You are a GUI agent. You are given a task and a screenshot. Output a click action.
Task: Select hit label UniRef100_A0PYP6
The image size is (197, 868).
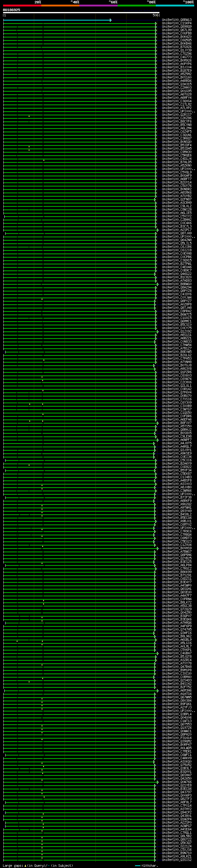(177, 64)
